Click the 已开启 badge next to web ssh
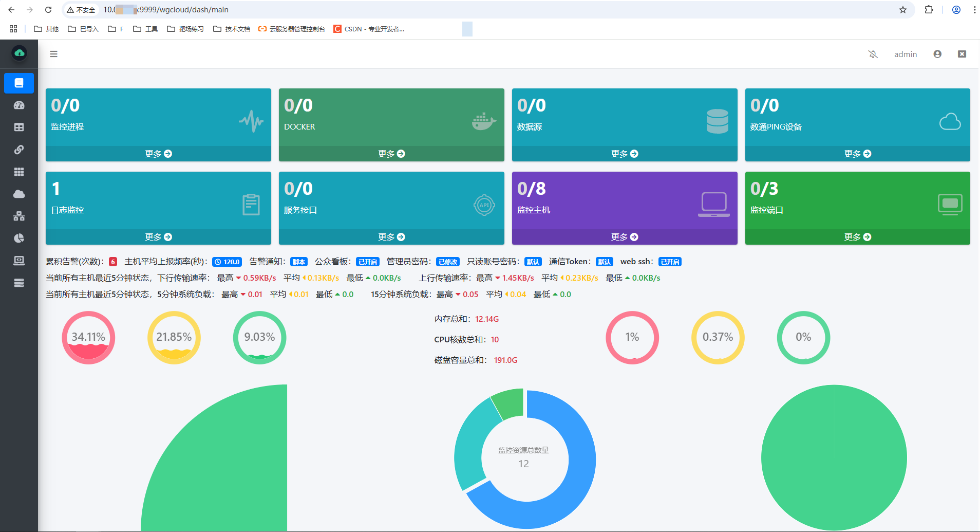Image resolution: width=980 pixels, height=532 pixels. click(x=670, y=262)
